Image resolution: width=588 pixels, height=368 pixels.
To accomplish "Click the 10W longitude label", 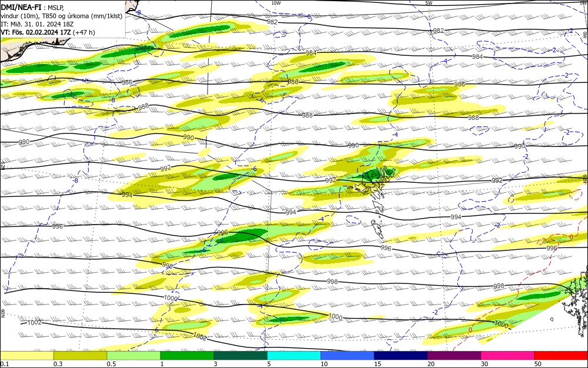I will [x=276, y=3].
